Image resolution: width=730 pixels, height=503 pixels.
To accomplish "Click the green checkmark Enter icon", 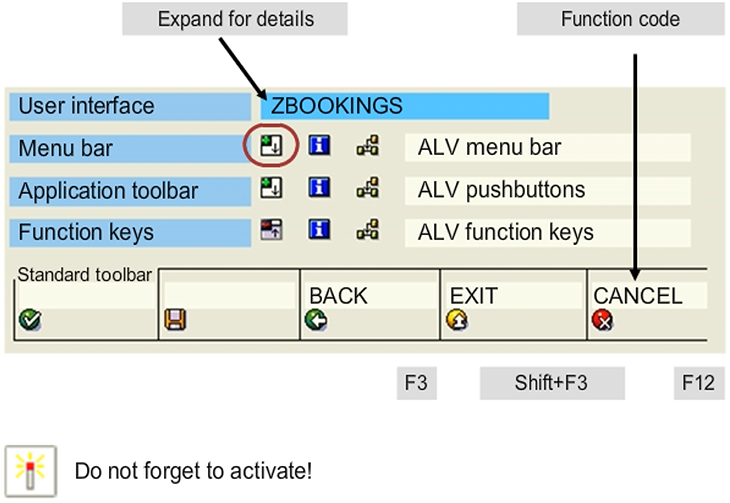I will click(29, 321).
